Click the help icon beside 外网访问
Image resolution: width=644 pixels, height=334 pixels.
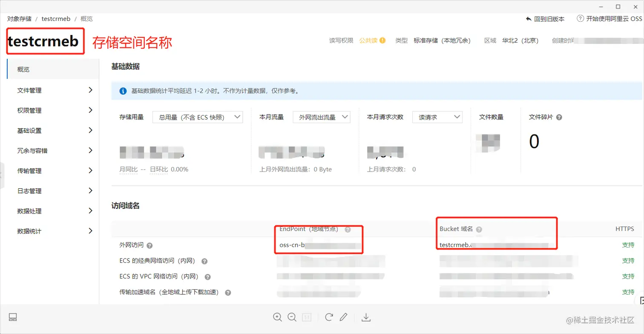coord(149,245)
